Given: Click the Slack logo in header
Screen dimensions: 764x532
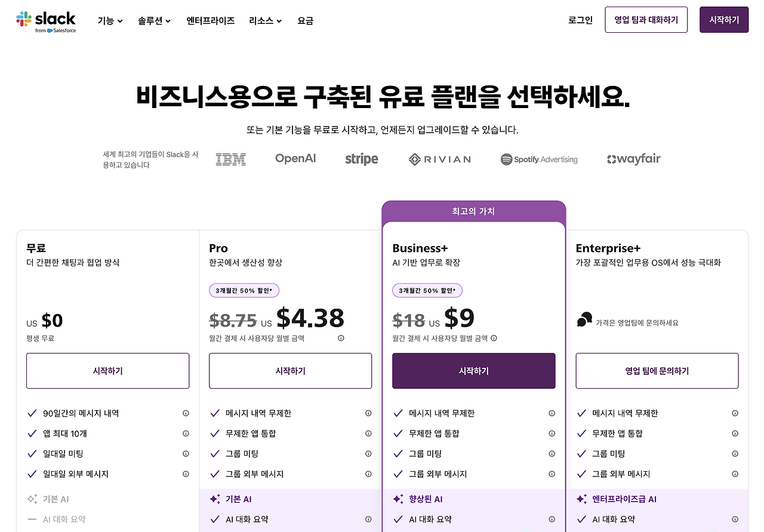Looking at the screenshot, I should tap(46, 21).
